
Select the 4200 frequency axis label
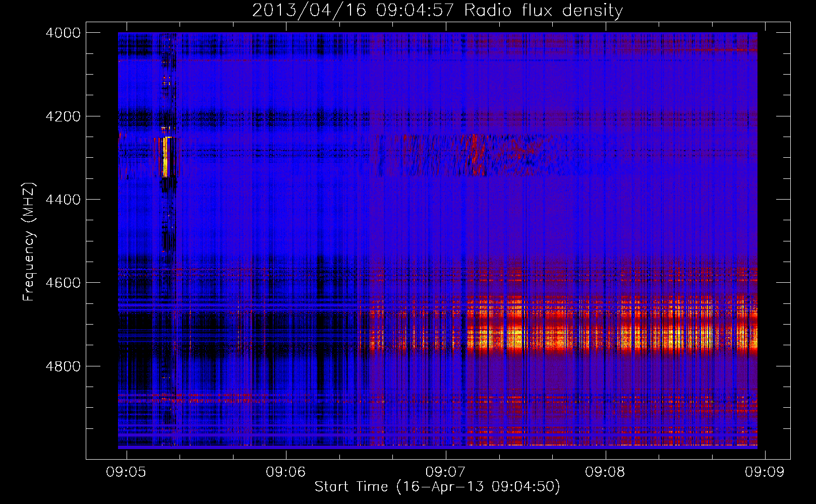[x=63, y=116]
